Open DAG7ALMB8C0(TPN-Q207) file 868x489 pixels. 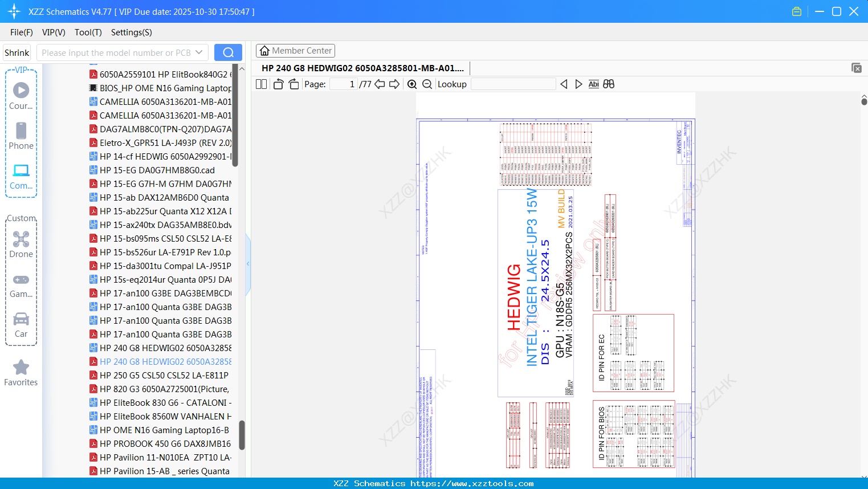(x=160, y=129)
